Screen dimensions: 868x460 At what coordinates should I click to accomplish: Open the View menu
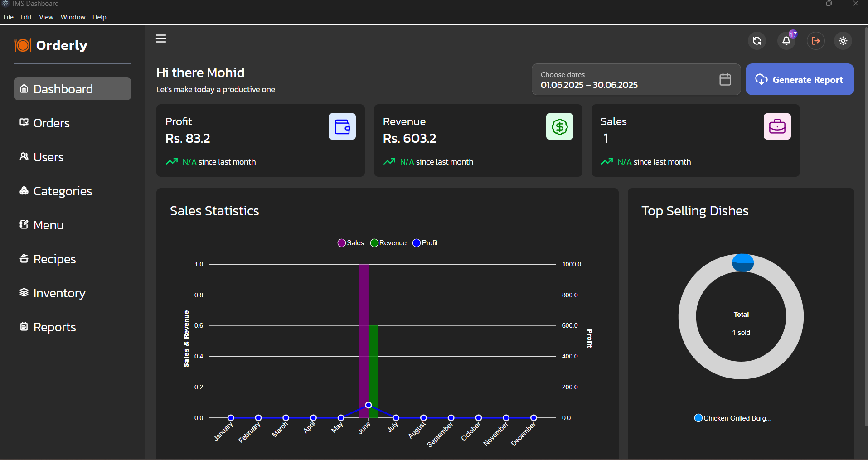[x=46, y=17]
